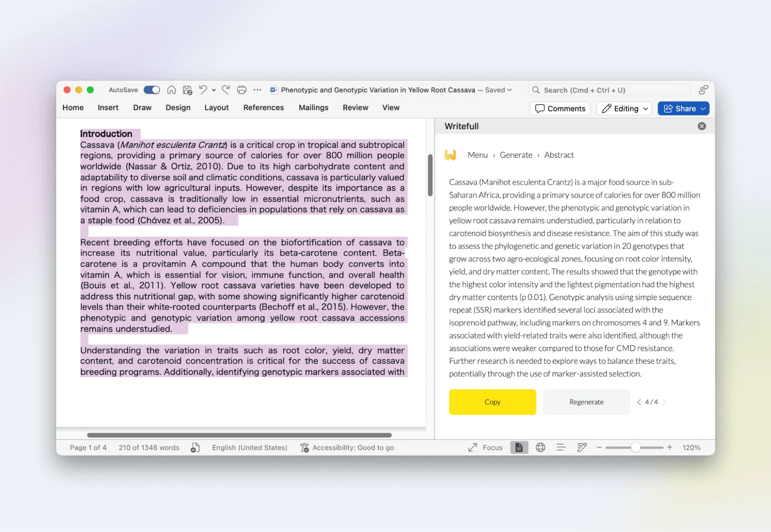771x532 pixels.
Task: Check accessibility status via its icon
Action: [304, 447]
